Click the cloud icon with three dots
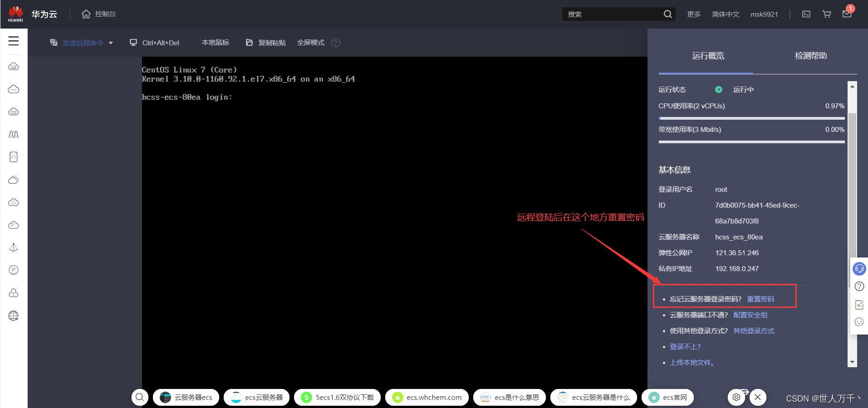Viewport: 868px width, 408px height. pos(14,89)
